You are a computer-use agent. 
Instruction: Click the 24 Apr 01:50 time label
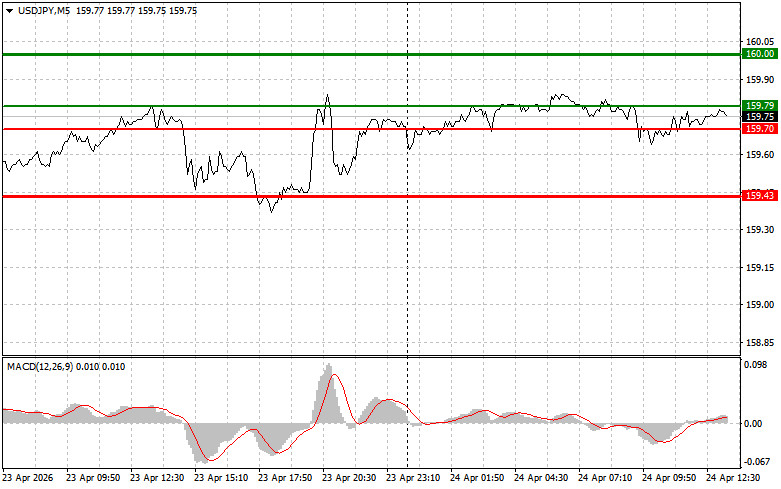click(x=477, y=478)
